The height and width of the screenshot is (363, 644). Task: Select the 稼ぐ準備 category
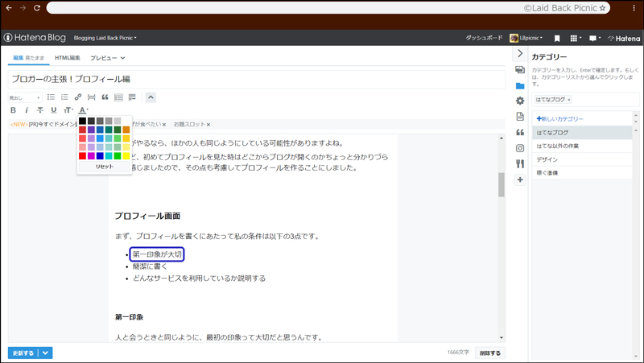coord(582,173)
